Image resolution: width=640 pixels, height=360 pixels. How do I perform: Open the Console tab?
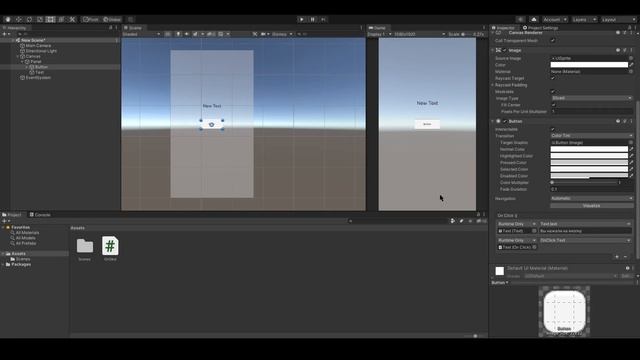pyautogui.click(x=40, y=215)
